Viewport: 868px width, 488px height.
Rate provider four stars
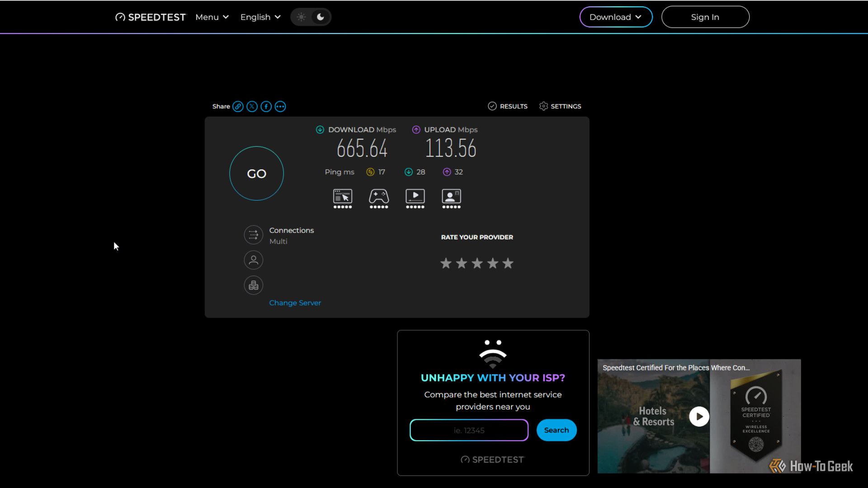click(493, 263)
